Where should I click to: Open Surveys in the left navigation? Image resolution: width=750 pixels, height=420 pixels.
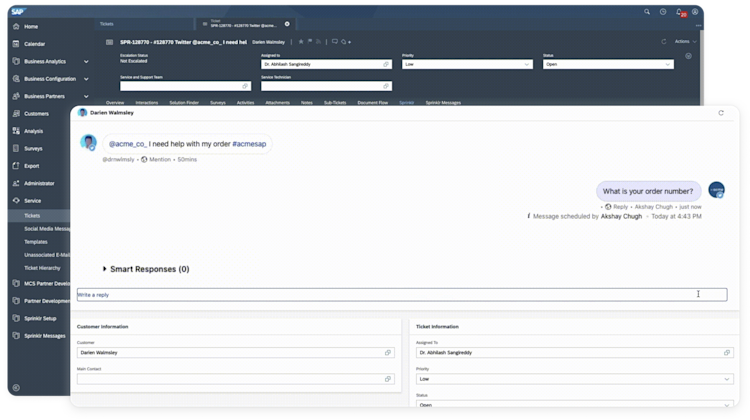[x=33, y=149]
